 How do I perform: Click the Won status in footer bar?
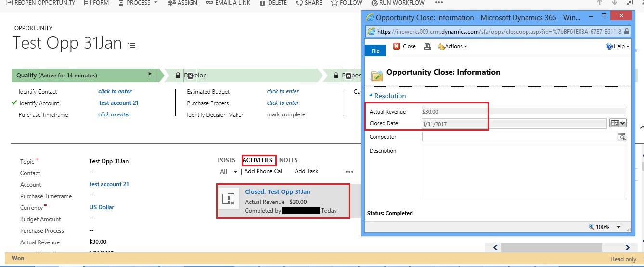tap(18, 258)
